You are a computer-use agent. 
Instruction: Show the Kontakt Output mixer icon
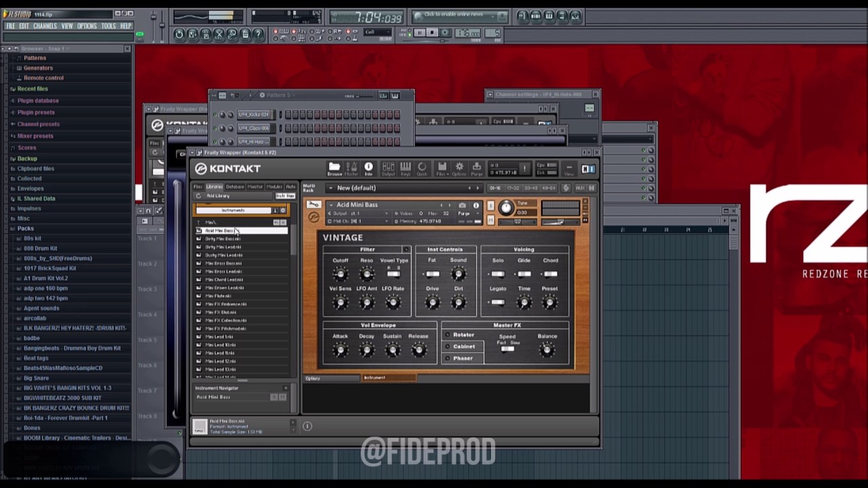pos(389,167)
